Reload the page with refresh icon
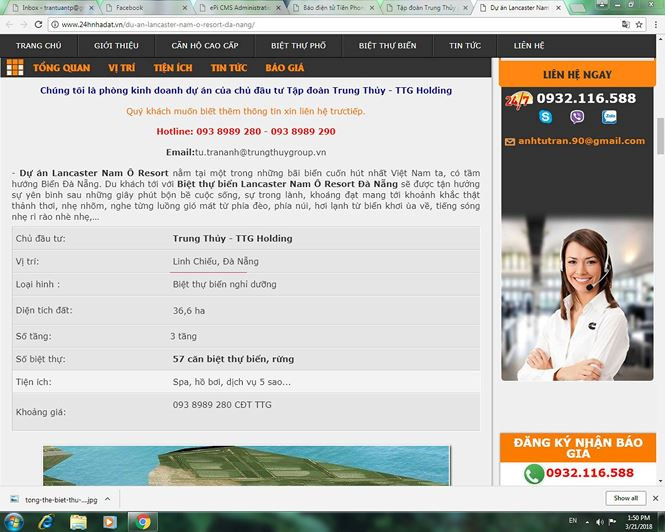 [38, 25]
